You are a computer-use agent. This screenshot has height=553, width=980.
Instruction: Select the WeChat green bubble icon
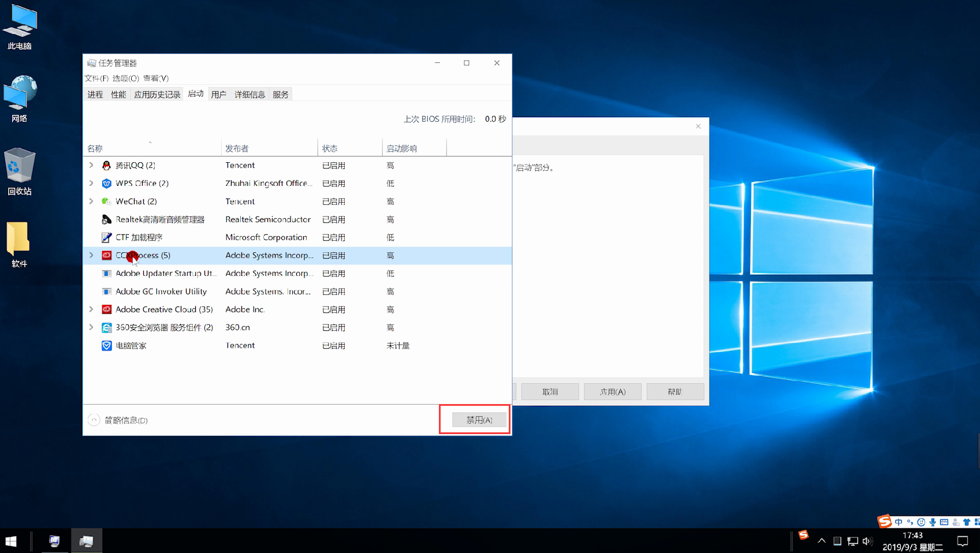tap(106, 201)
